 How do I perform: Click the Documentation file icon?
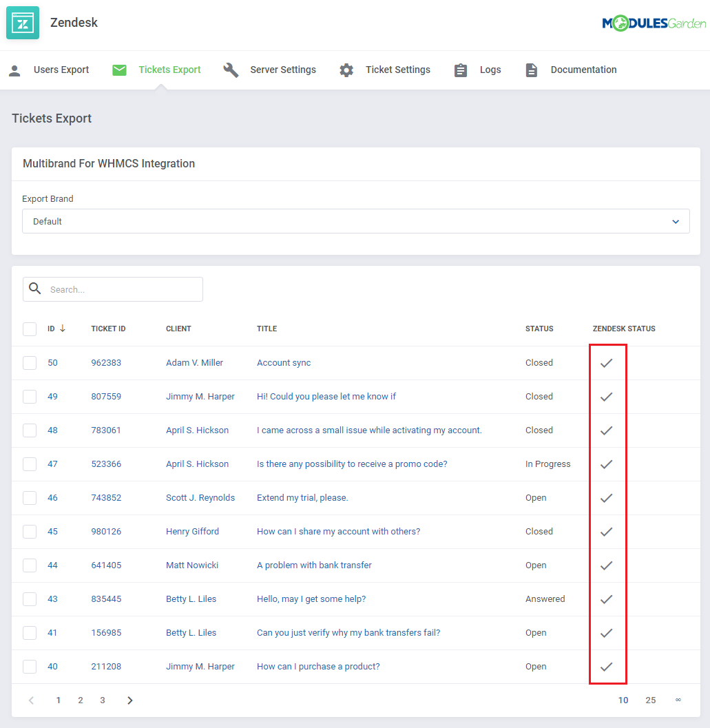531,70
